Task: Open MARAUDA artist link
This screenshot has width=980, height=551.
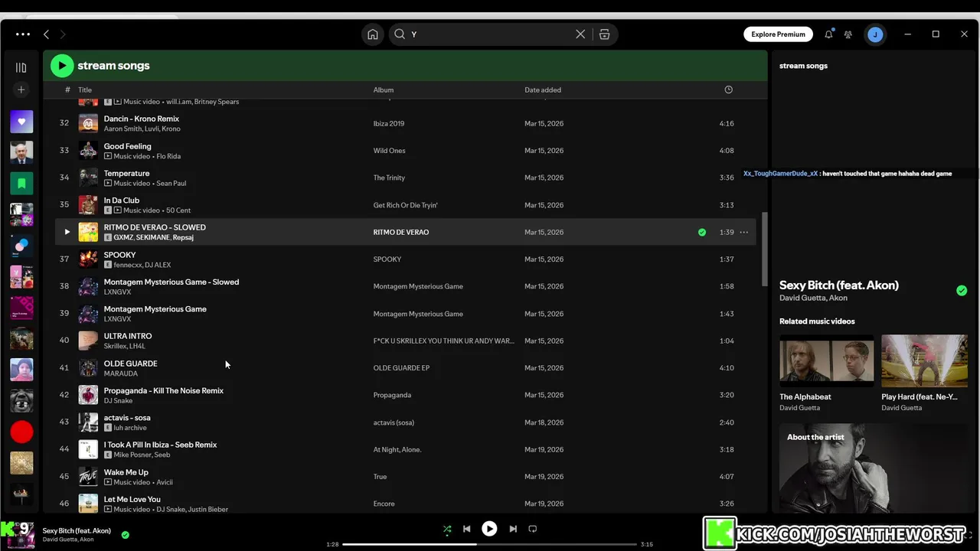Action: (121, 373)
